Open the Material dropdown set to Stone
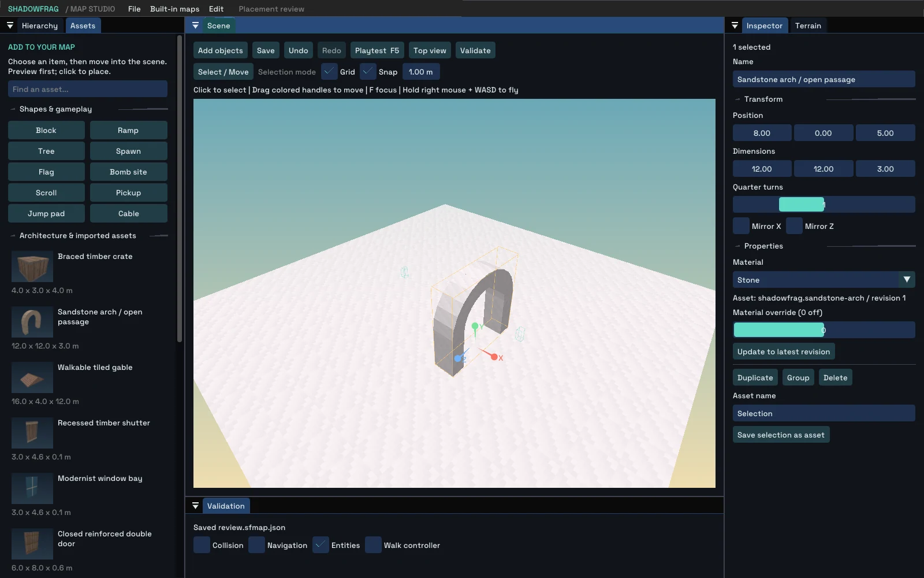Screen dimensions: 924x578 pyautogui.click(x=824, y=280)
